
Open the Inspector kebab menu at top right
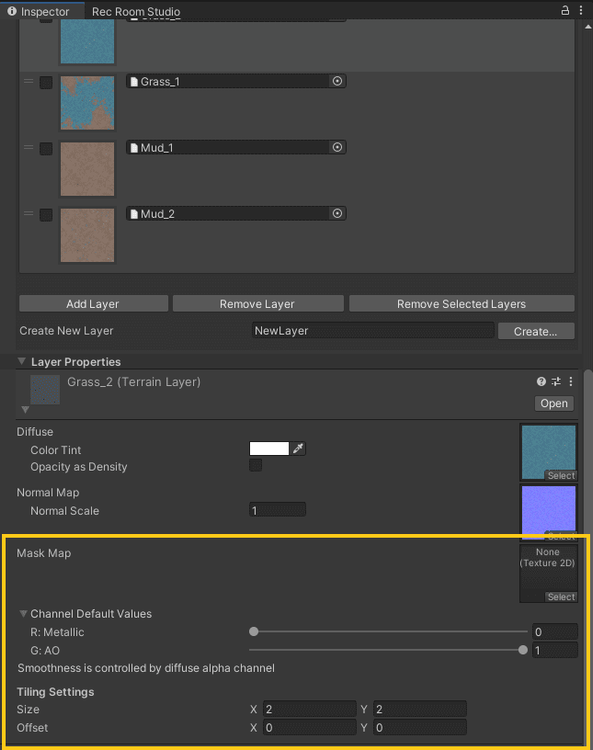(581, 10)
